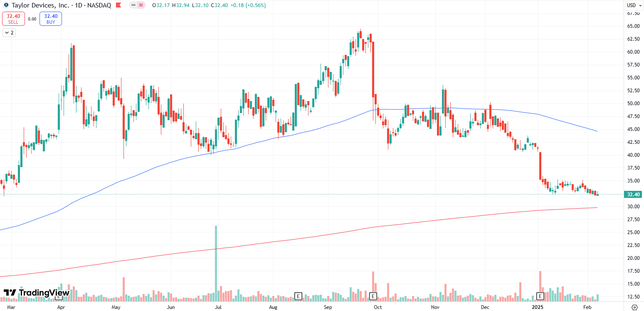Click the Mar label on time axis

tap(11, 307)
